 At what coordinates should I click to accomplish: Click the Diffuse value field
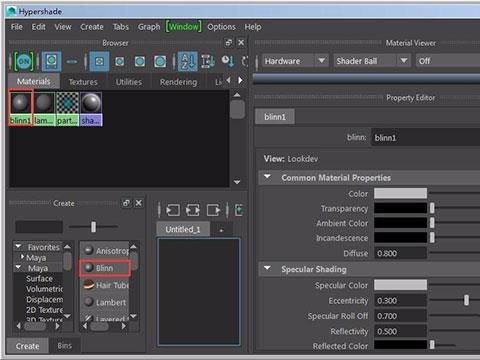(400, 253)
